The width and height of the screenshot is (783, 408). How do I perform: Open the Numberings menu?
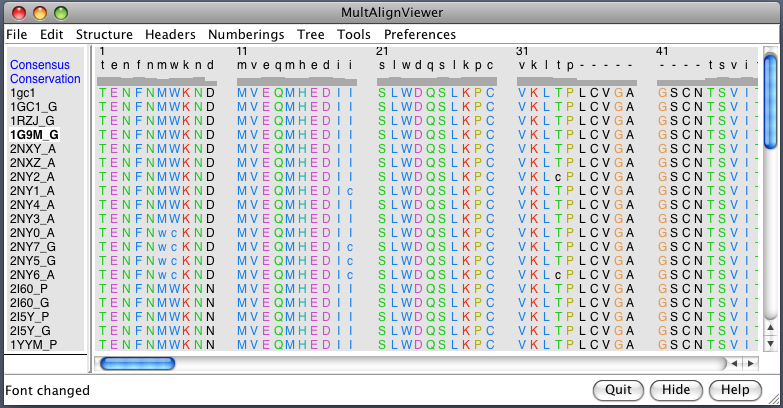point(246,34)
